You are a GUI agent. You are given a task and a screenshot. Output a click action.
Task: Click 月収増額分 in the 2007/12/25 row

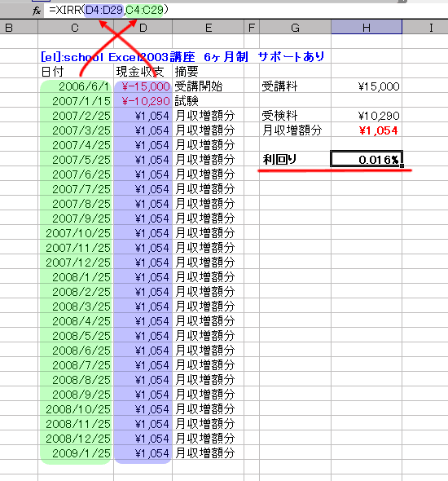pos(208,263)
